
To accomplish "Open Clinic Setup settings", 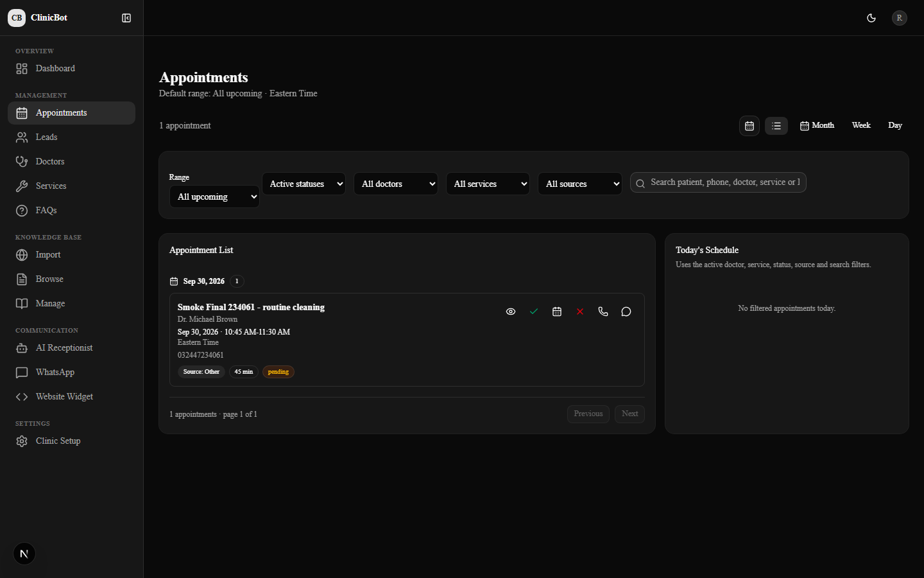I will tap(71, 441).
